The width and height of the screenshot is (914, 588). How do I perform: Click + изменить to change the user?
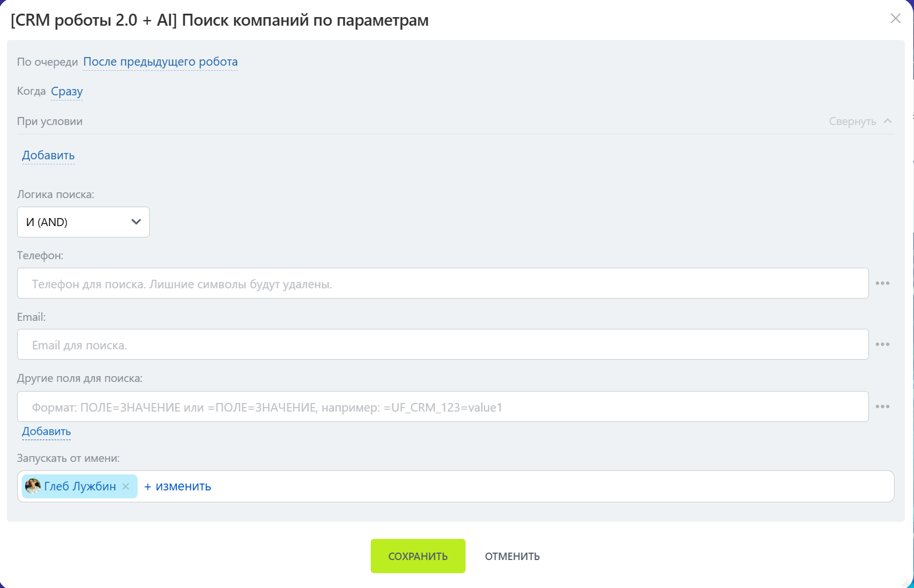click(x=178, y=486)
